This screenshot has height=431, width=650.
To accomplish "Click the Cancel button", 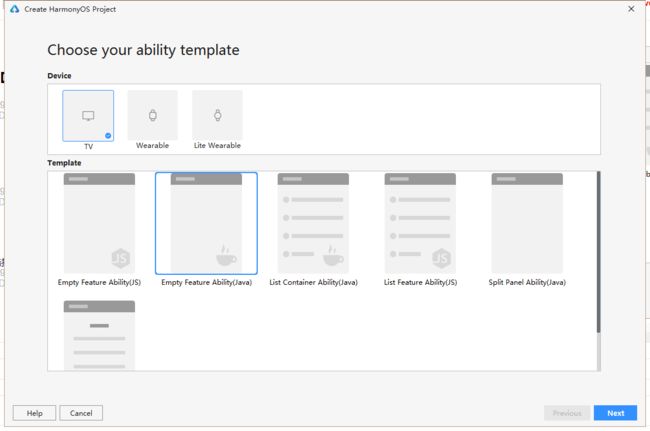I will pyautogui.click(x=81, y=413).
